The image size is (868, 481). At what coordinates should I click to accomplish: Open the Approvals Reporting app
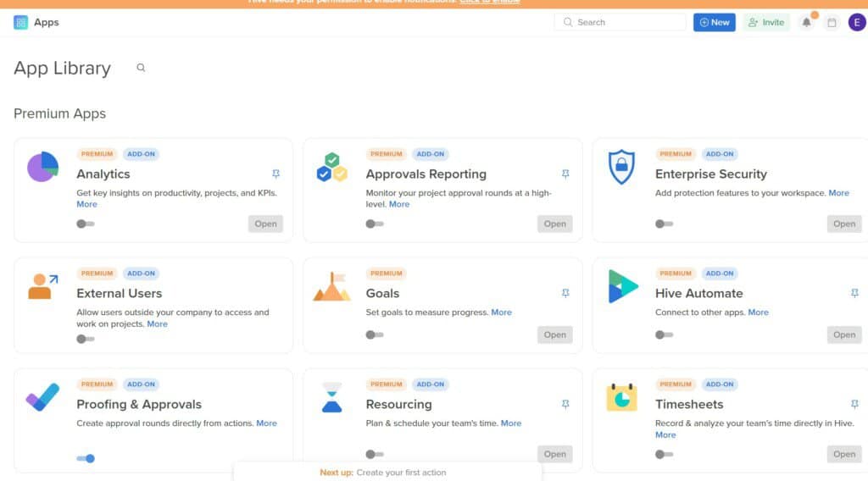pos(554,224)
